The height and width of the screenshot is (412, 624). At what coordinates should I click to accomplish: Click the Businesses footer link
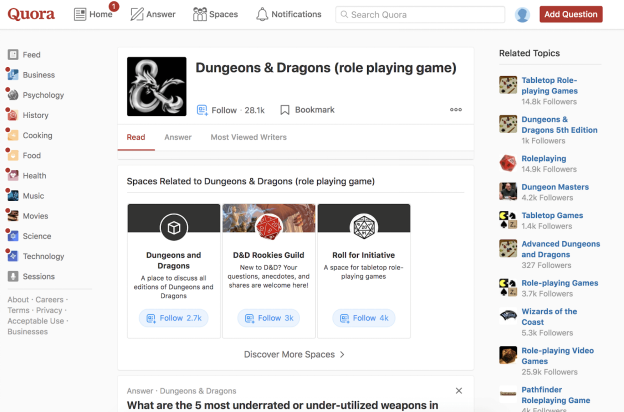(x=27, y=332)
